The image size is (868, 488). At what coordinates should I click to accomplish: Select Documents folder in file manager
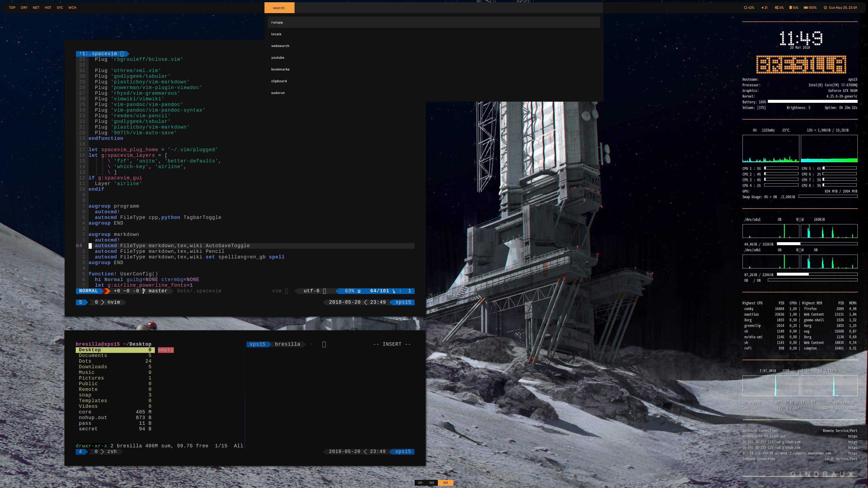click(93, 356)
